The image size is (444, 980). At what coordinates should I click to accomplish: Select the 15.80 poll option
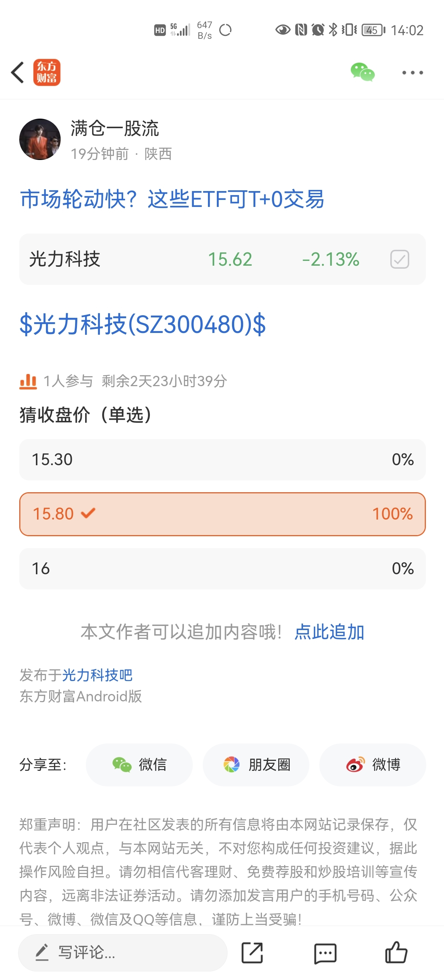[x=222, y=514]
